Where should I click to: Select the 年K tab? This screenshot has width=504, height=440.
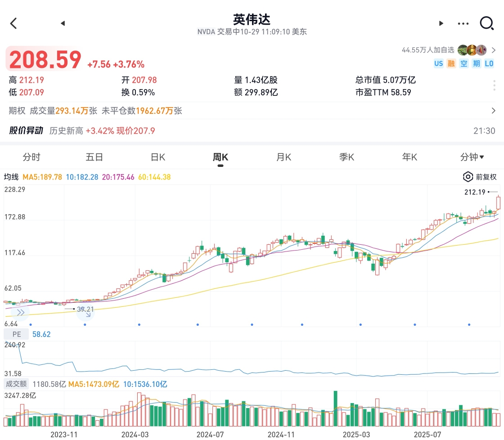tap(409, 157)
